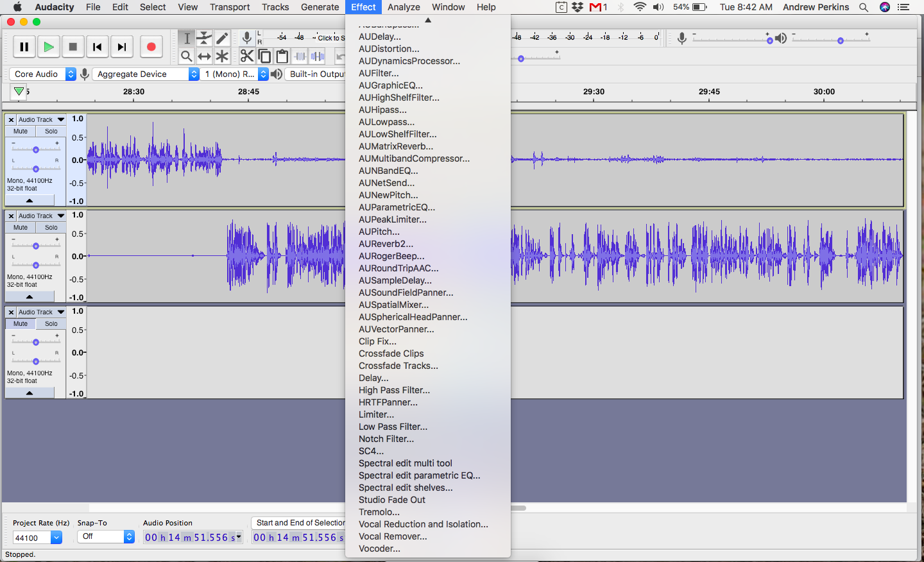Toggle Mute on the third Audio Track
Viewport: 924px width, 562px height.
click(x=20, y=324)
